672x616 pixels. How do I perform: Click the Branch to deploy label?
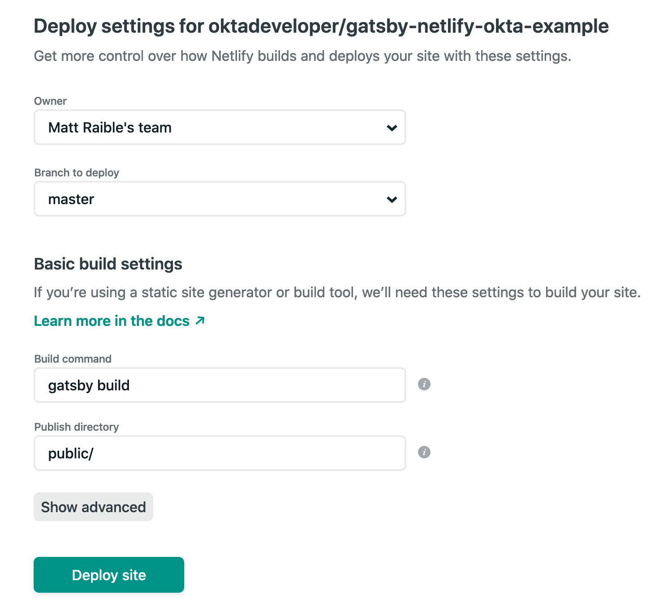[x=77, y=173]
